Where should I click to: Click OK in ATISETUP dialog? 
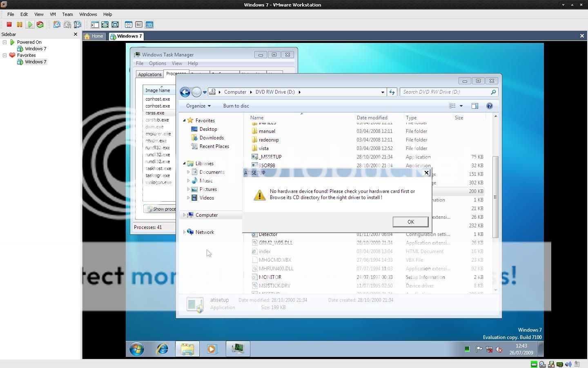(410, 222)
